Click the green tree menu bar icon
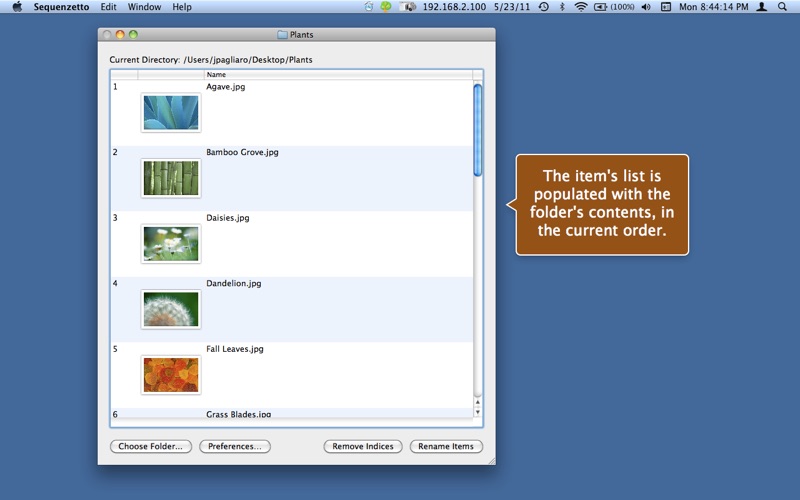Image resolution: width=800 pixels, height=500 pixels. (x=386, y=7)
